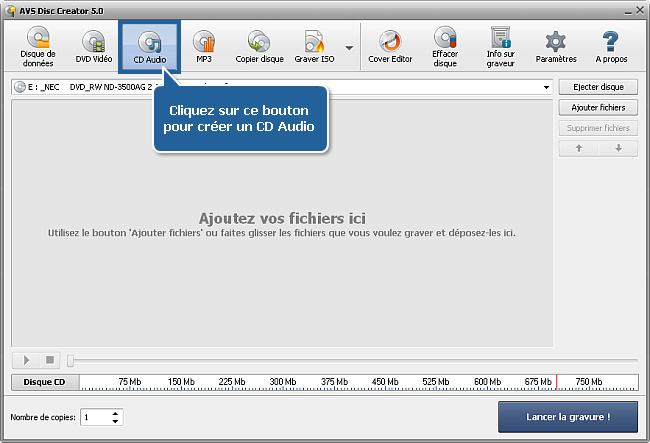Open the A propos help icon

611,46
